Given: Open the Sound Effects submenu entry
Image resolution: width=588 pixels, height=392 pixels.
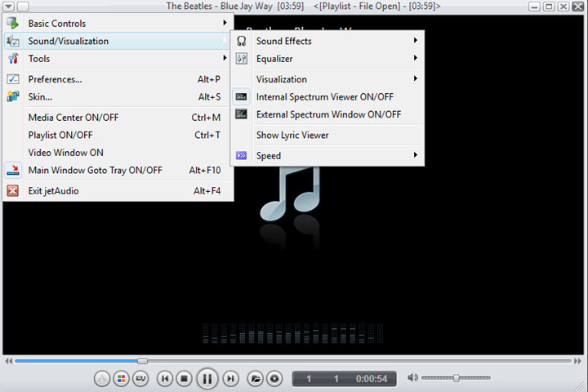Looking at the screenshot, I should (x=327, y=41).
